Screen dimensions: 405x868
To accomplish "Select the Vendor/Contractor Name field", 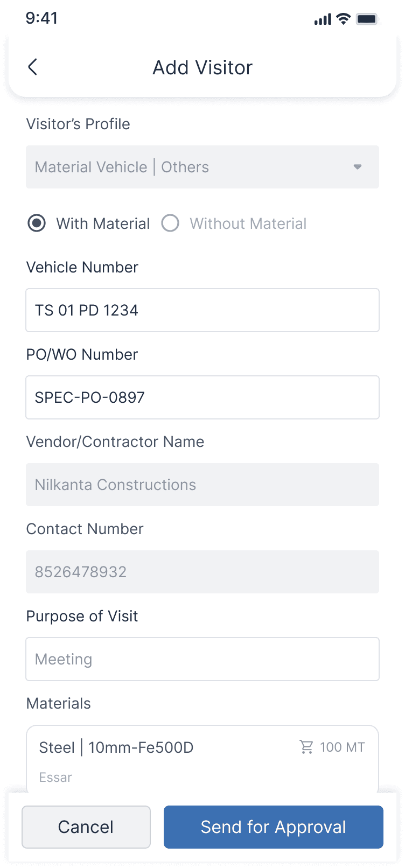I will [202, 485].
